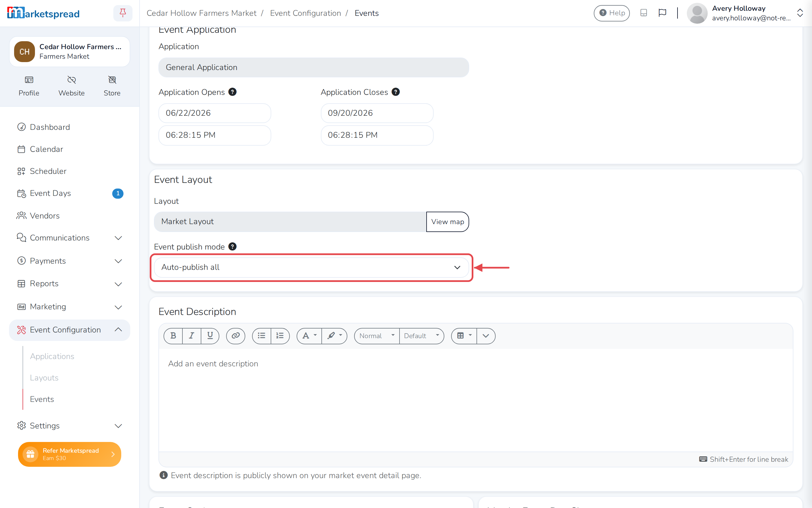The image size is (812, 508).
Task: Open the Event publish mode dropdown
Action: (x=311, y=267)
